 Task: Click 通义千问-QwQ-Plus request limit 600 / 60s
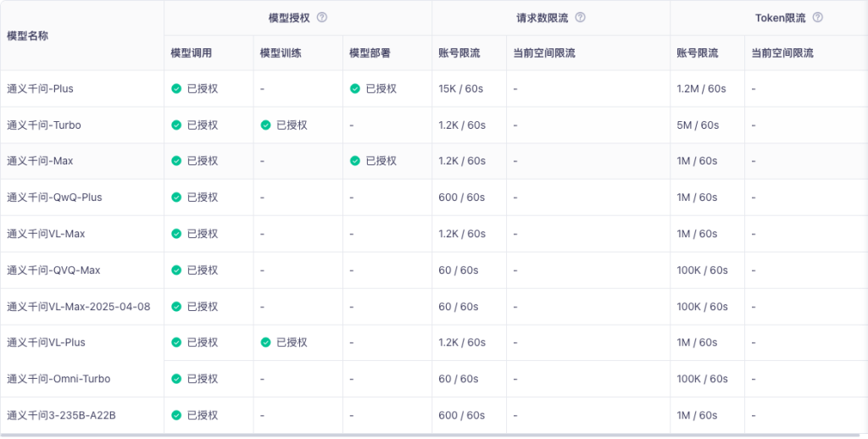462,197
